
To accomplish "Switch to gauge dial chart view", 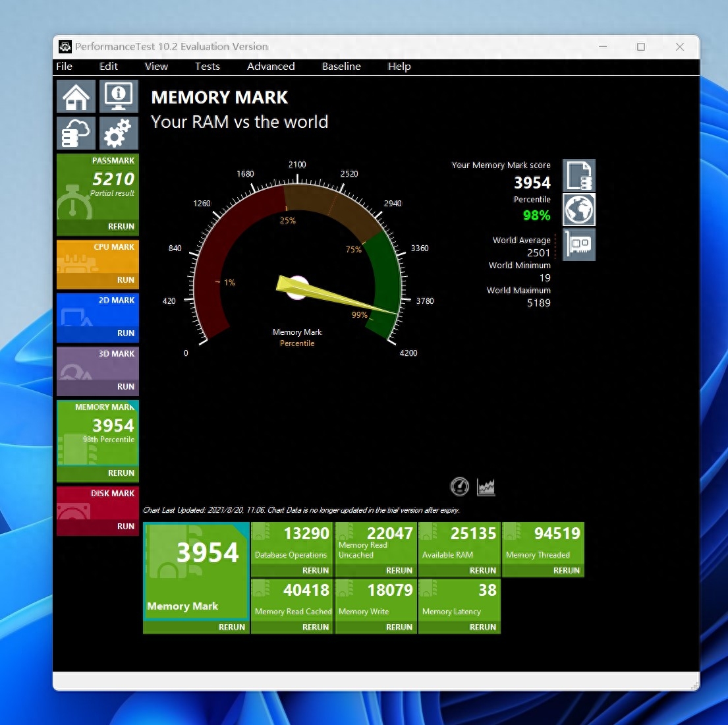I will 460,487.
